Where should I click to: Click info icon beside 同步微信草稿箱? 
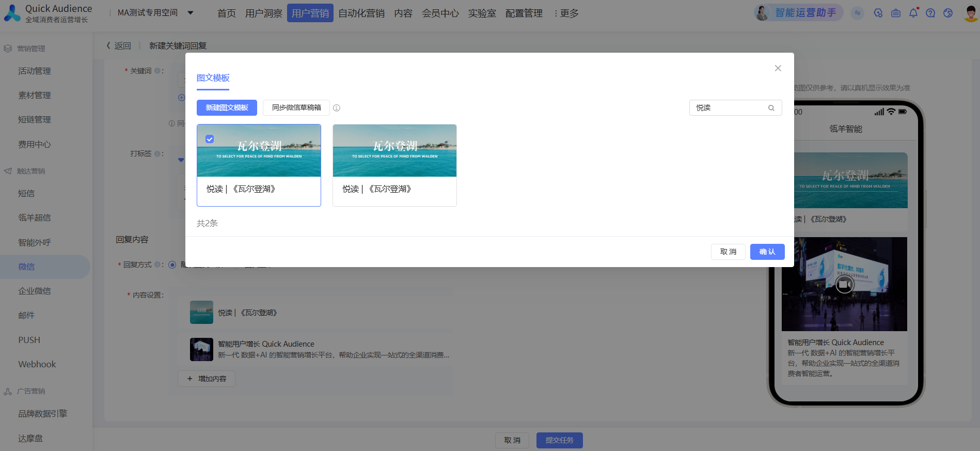(337, 108)
